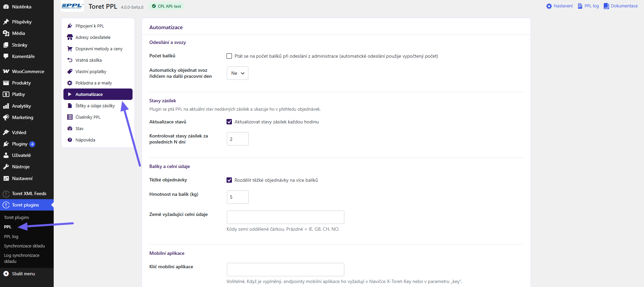Click the PPL logo in header

(x=72, y=6)
